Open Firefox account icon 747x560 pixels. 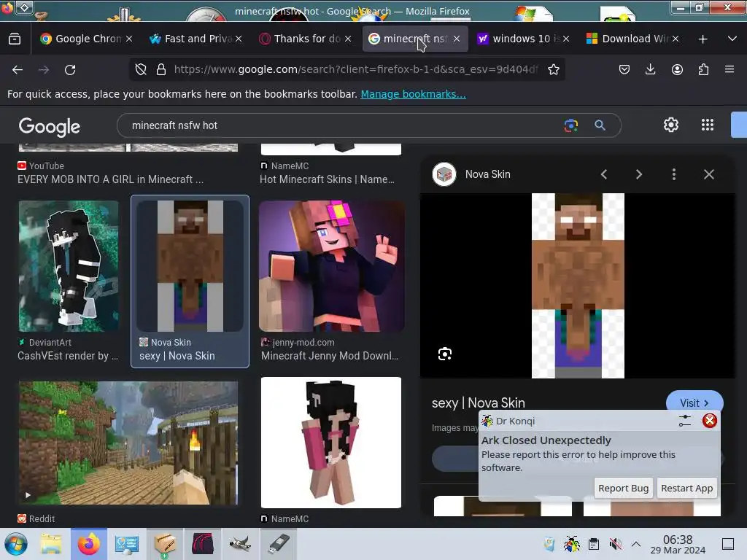click(677, 69)
